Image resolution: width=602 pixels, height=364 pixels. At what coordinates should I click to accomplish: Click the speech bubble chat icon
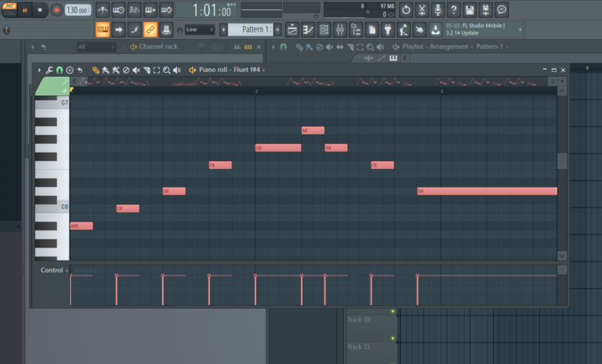pyautogui.click(x=502, y=10)
